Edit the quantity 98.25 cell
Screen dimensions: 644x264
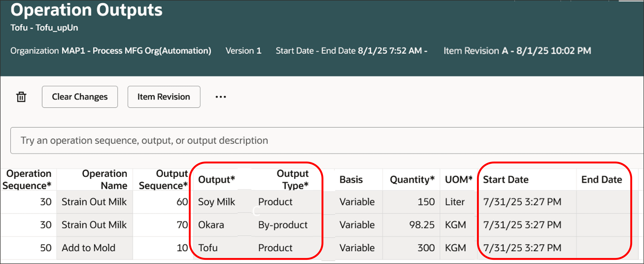pos(422,225)
